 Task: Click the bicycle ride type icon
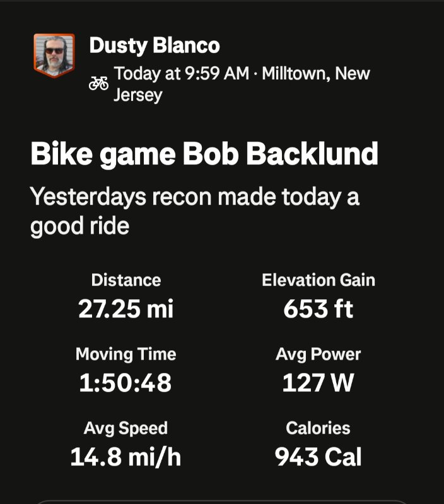point(98,83)
